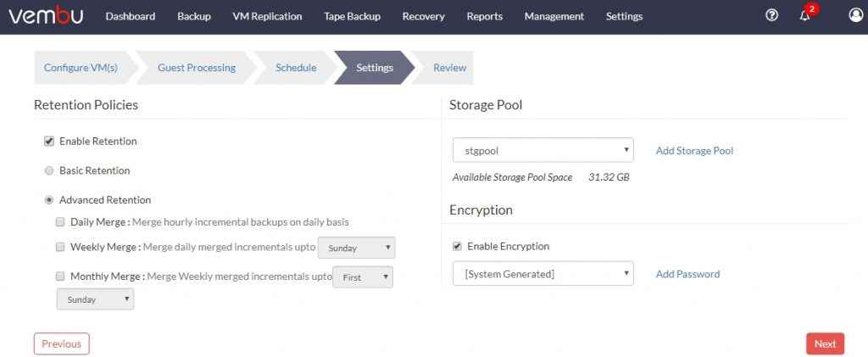868x357 pixels.
Task: Click the Vembu logo
Action: click(46, 15)
